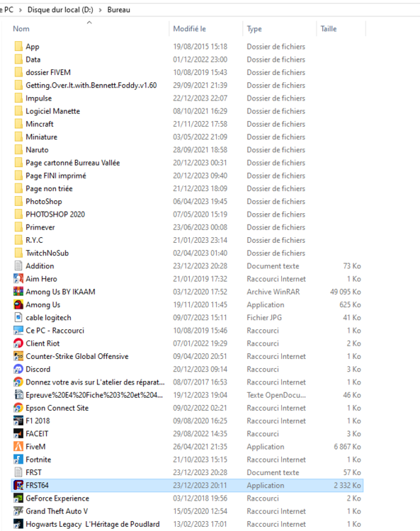Click the Discord shortcut icon
This screenshot has width=420, height=531.
tap(18, 369)
